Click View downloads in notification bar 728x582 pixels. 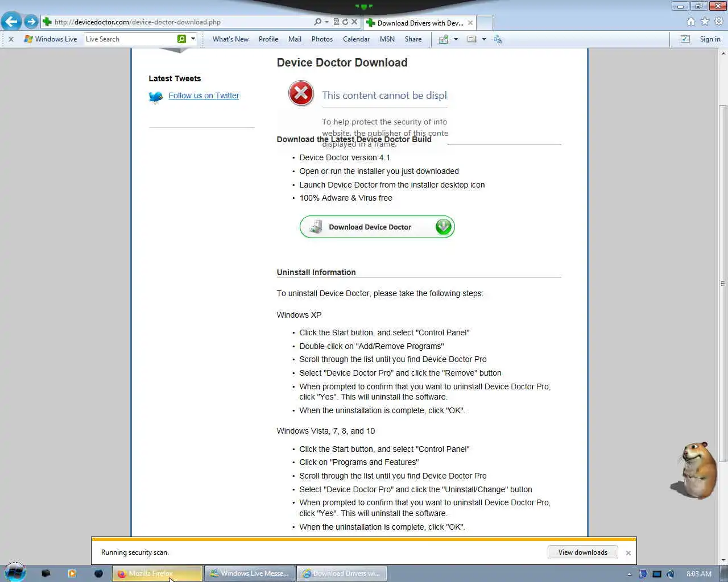pos(582,552)
